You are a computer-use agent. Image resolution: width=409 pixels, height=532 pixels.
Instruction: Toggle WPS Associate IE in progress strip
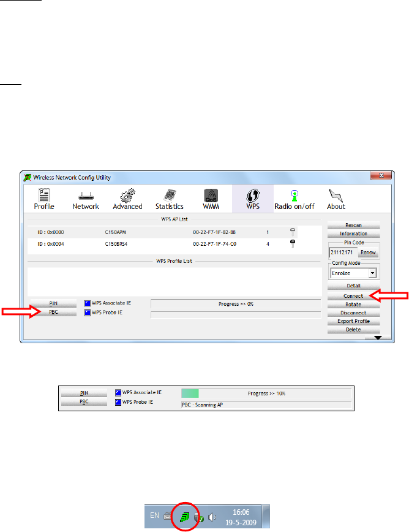118,392
